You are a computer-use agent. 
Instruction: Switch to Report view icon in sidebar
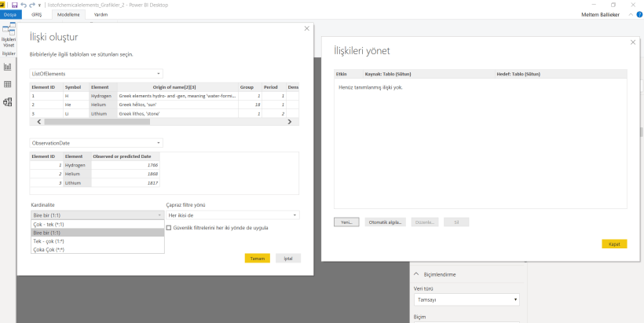coord(8,68)
